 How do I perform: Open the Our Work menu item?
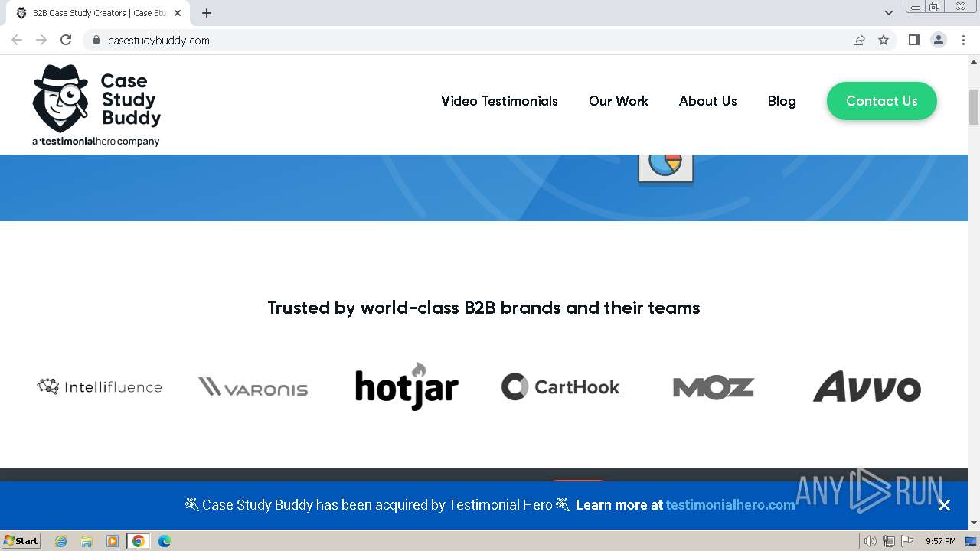tap(619, 101)
